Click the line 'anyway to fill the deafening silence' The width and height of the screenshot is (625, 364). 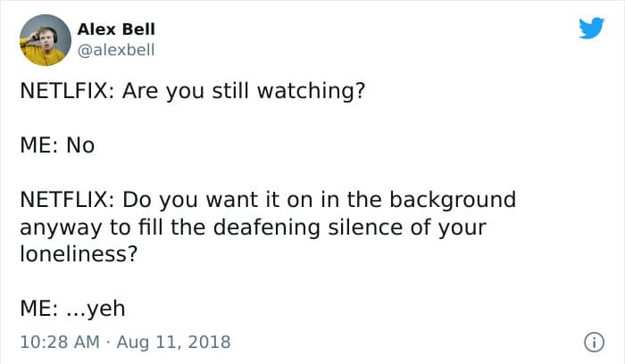(253, 227)
